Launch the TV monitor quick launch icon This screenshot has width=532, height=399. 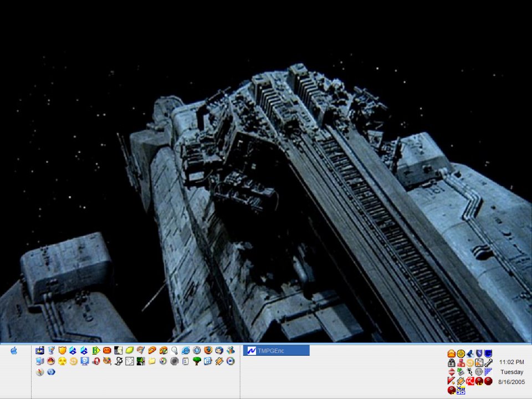40,350
